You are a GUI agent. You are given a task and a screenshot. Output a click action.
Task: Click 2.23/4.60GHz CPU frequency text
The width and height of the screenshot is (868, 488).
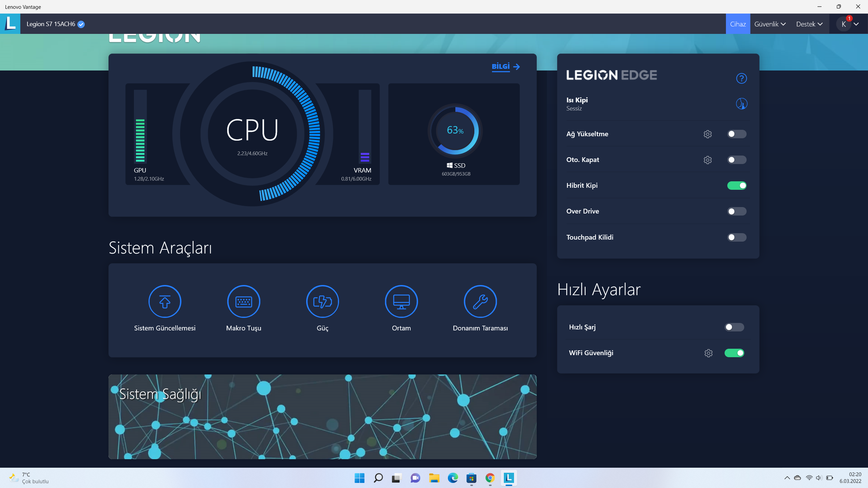pyautogui.click(x=252, y=154)
